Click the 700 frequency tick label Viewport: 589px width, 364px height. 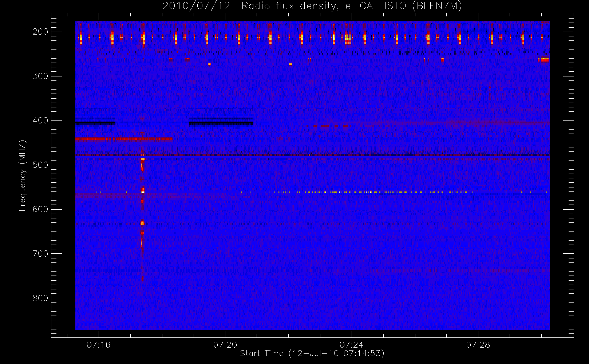coord(40,254)
